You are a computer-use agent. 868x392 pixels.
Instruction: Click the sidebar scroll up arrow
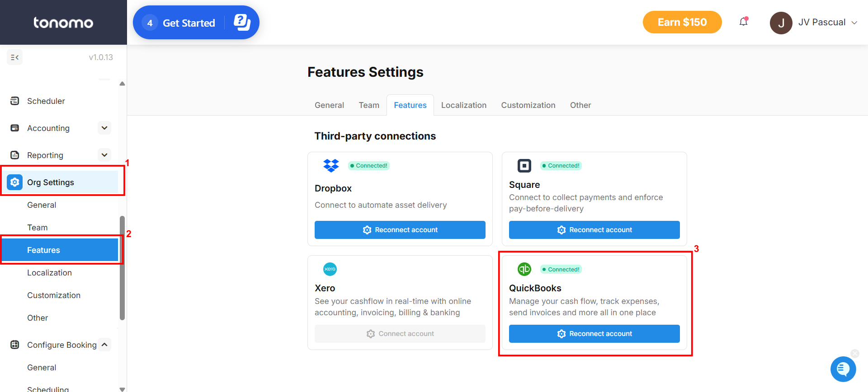click(x=122, y=84)
